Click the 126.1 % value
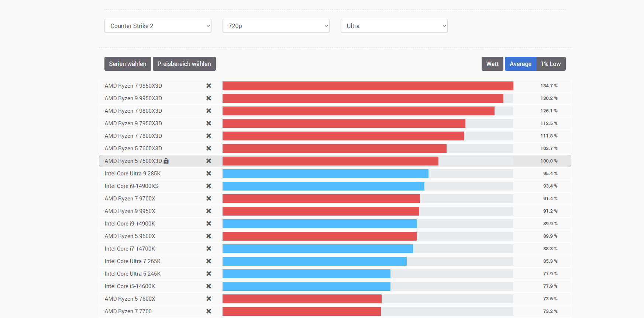 (549, 111)
